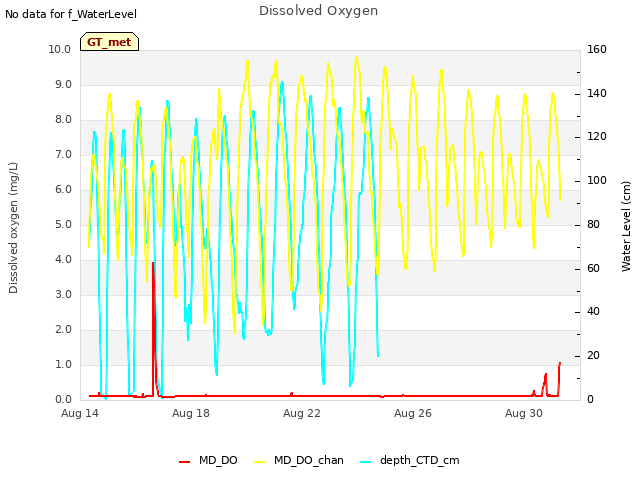The height and width of the screenshot is (480, 640).
Task: Select the depth_CTD_cm legend entry
Action: (410, 460)
